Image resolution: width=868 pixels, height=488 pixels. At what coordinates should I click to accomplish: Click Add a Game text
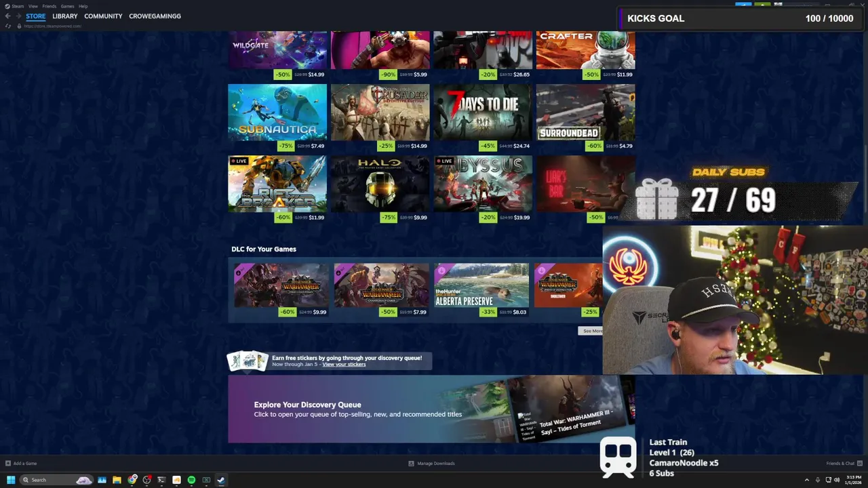25,464
